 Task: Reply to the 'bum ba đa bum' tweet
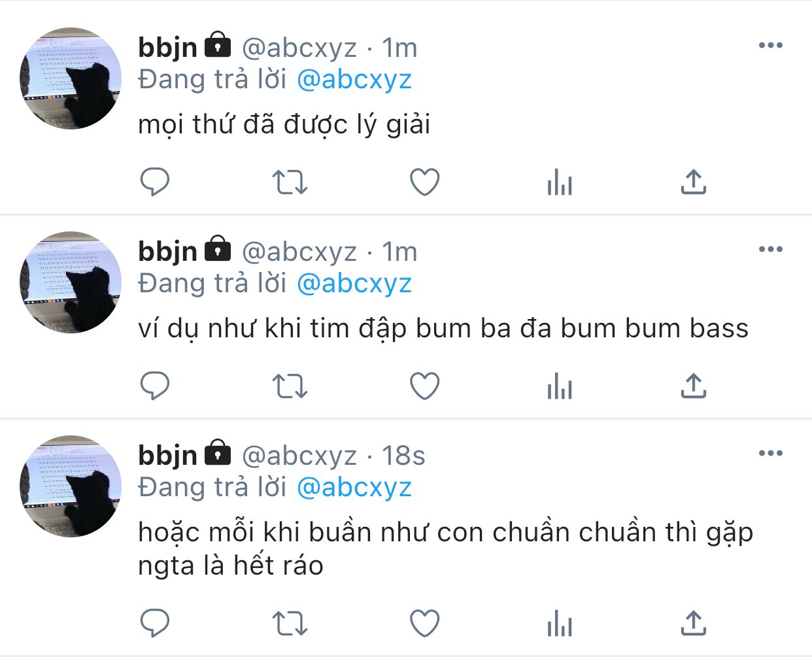click(x=155, y=386)
